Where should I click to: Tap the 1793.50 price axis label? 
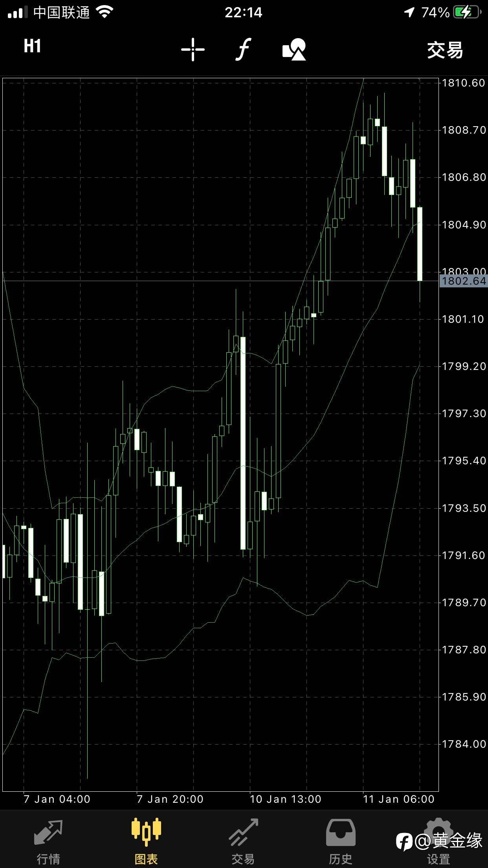point(464,508)
